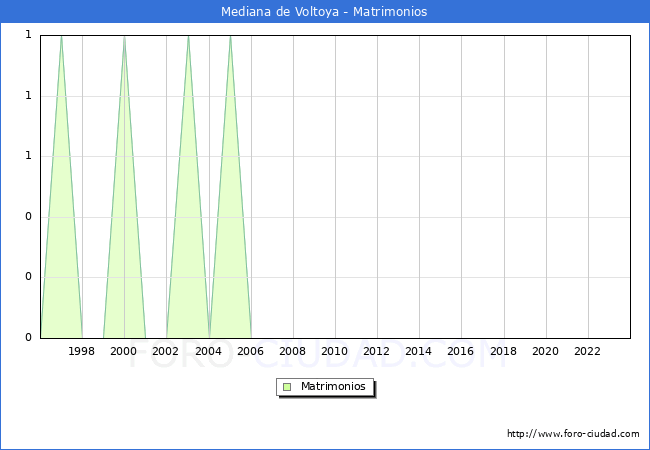
Task: Click the green Matrimonios legend swatch
Action: (x=287, y=386)
